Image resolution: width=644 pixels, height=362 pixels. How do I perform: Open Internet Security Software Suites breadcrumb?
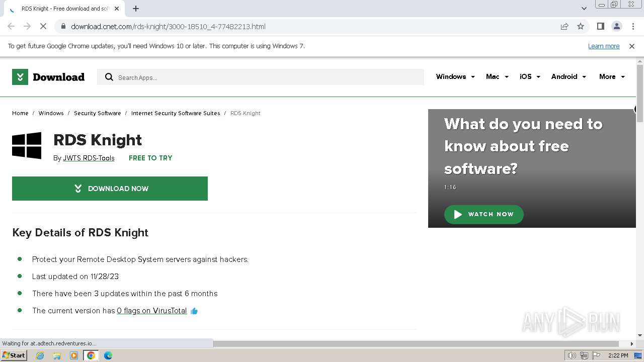coord(176,113)
